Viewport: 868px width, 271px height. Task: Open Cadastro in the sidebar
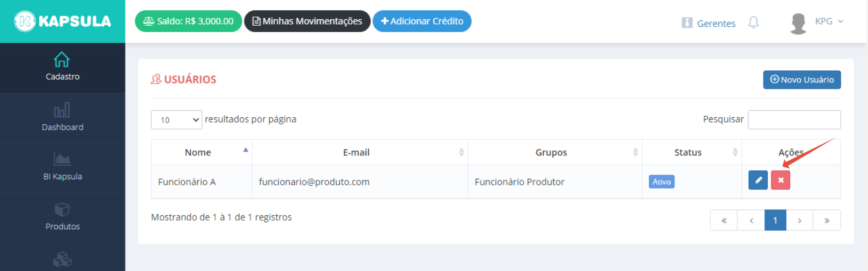[x=62, y=67]
